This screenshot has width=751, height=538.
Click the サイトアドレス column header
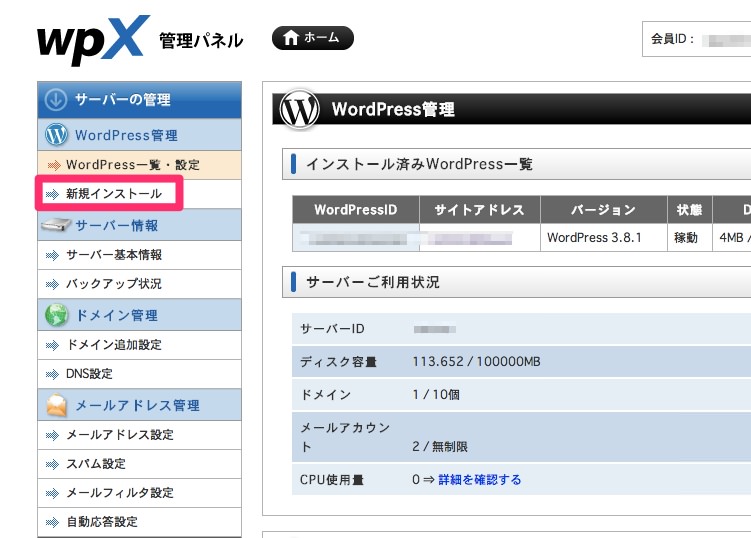coord(480,209)
